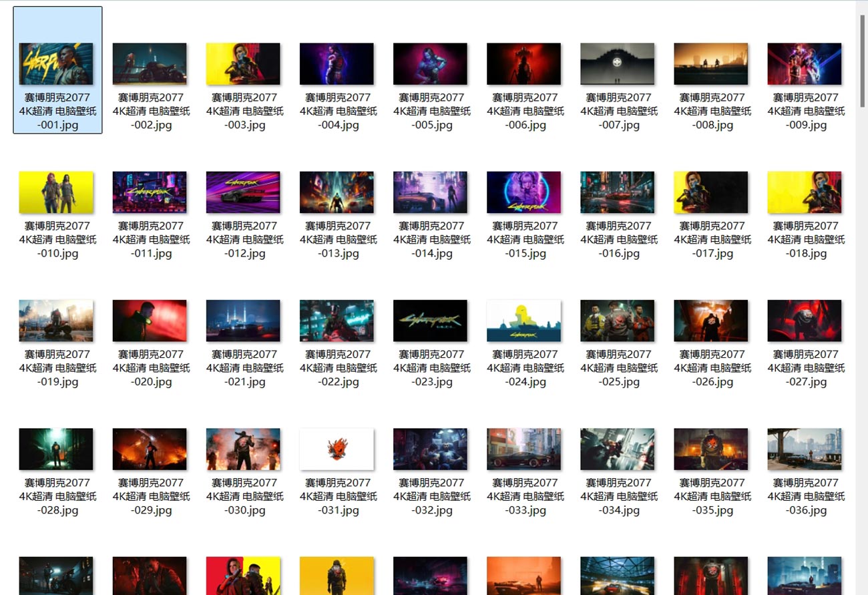Click filename label ending -030.jpg
The image size is (868, 595).
(244, 495)
